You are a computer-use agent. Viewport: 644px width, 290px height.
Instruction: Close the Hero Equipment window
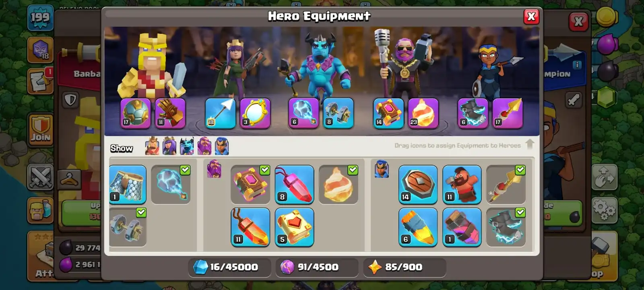(x=531, y=17)
